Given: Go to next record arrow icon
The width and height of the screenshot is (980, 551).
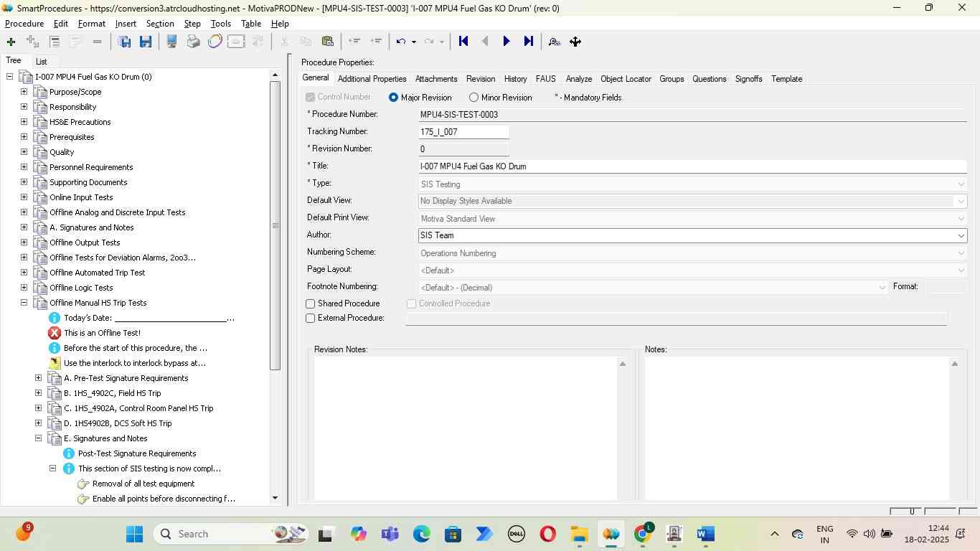Looking at the screenshot, I should point(507,42).
